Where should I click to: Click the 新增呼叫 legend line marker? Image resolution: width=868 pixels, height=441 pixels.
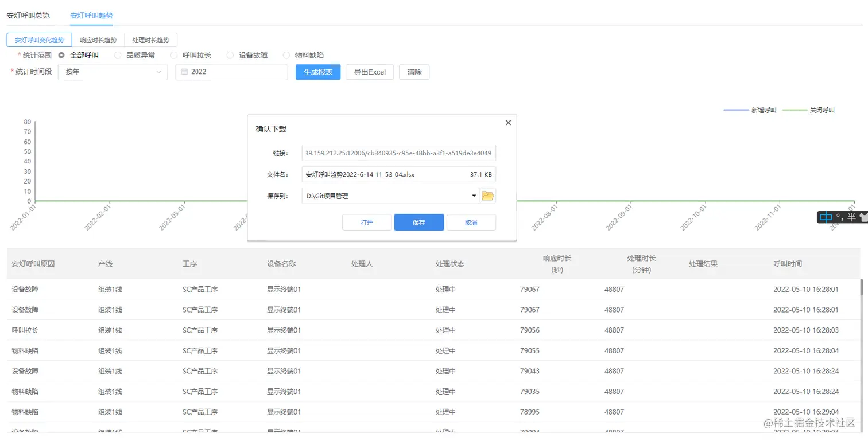pos(735,110)
